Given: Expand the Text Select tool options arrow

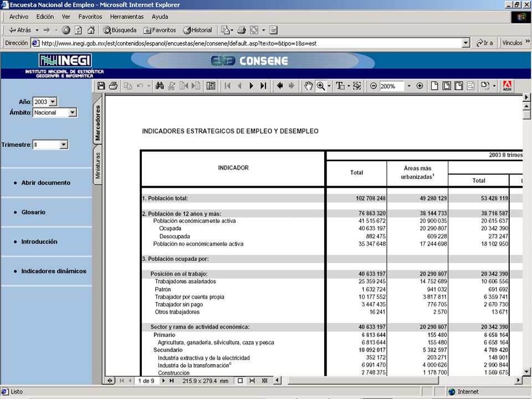Looking at the screenshot, I should (349, 86).
